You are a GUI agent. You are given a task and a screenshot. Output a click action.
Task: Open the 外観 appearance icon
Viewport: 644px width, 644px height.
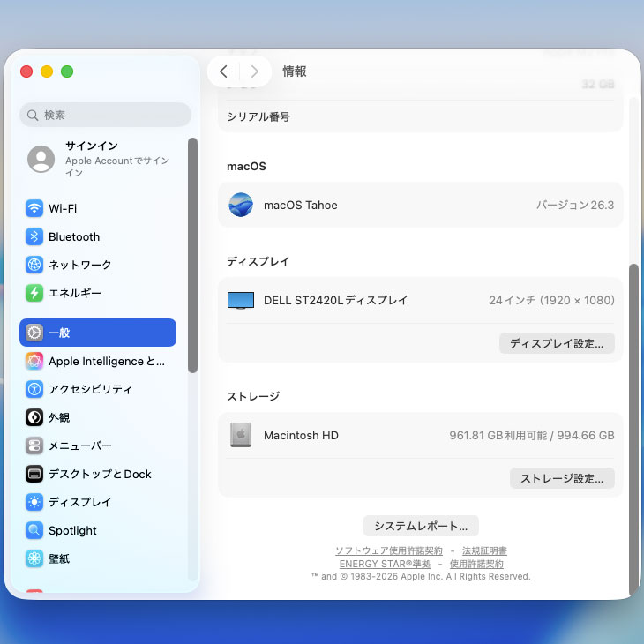[34, 417]
